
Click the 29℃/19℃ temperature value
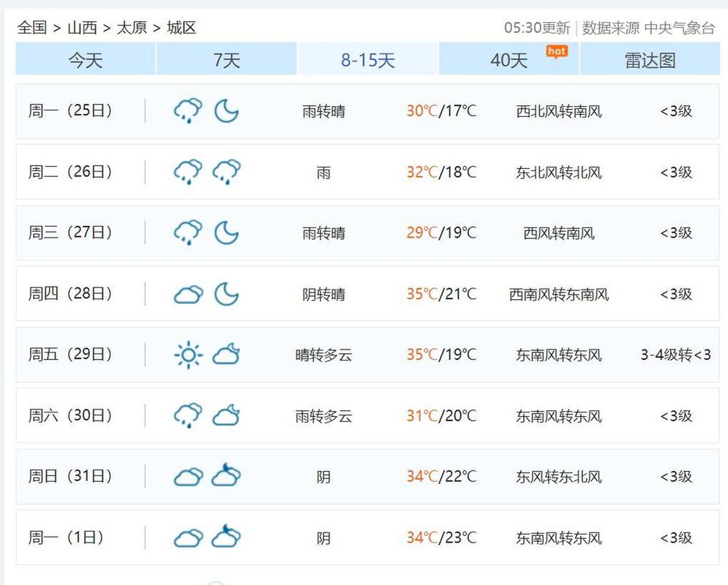coord(441,233)
